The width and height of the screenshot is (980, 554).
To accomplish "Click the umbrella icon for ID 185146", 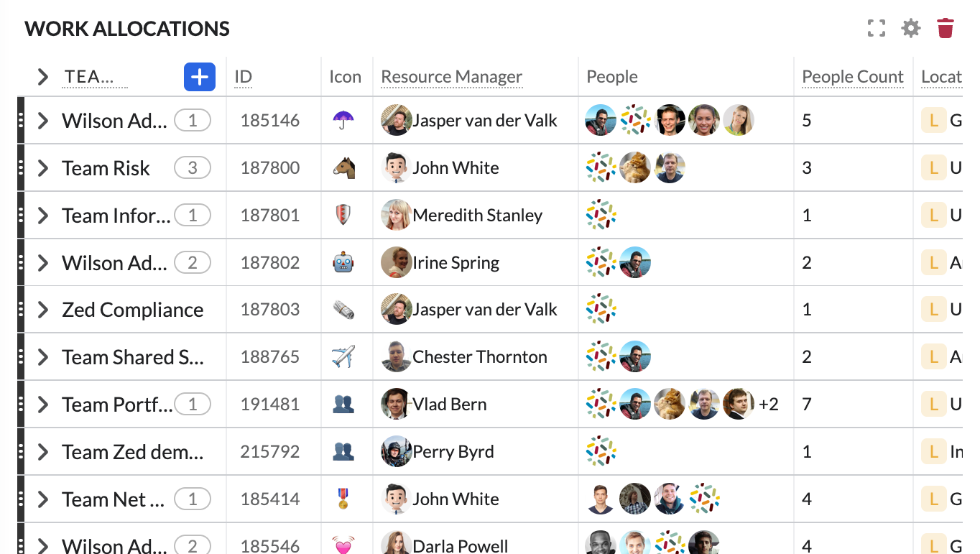I will point(343,120).
